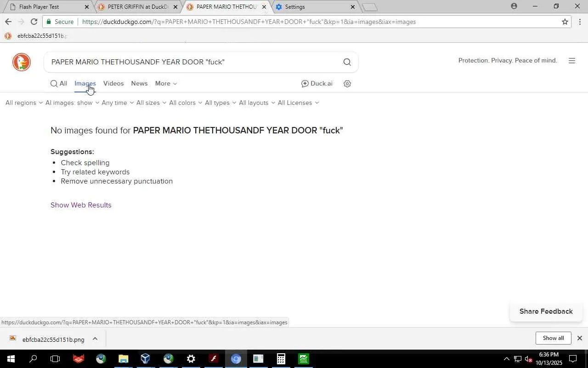588x368 pixels.
Task: Switch to Videos results
Action: tap(113, 84)
